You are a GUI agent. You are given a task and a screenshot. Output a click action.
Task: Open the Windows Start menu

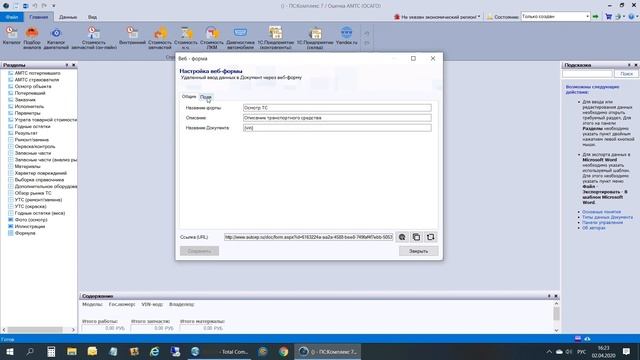pyautogui.click(x=9, y=351)
